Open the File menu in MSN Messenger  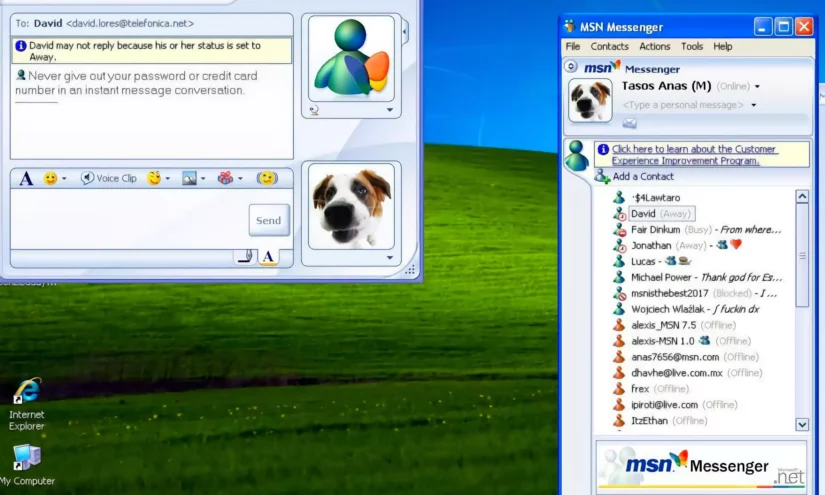pyautogui.click(x=572, y=46)
